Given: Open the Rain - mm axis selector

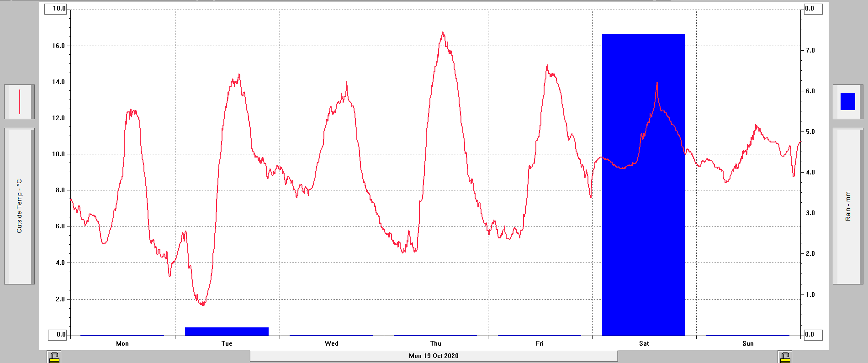Looking at the screenshot, I should 848,206.
